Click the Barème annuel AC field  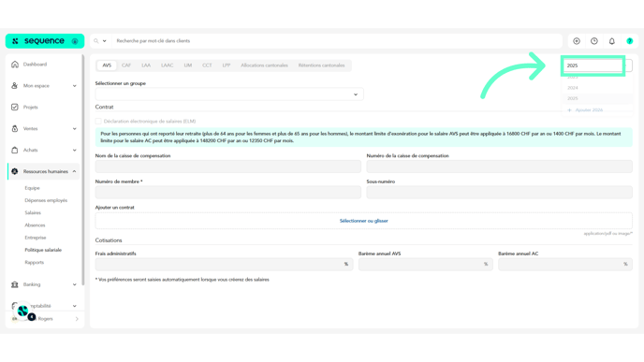coord(565,265)
